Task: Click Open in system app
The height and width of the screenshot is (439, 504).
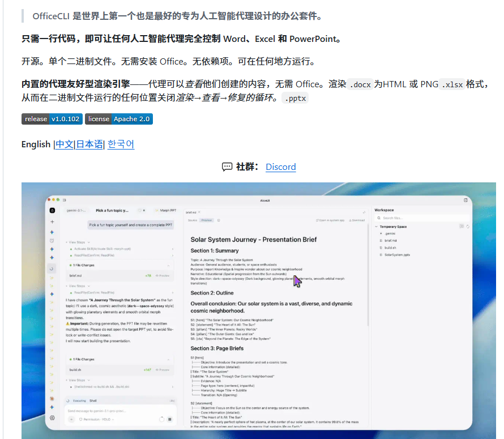Action: coord(330,220)
